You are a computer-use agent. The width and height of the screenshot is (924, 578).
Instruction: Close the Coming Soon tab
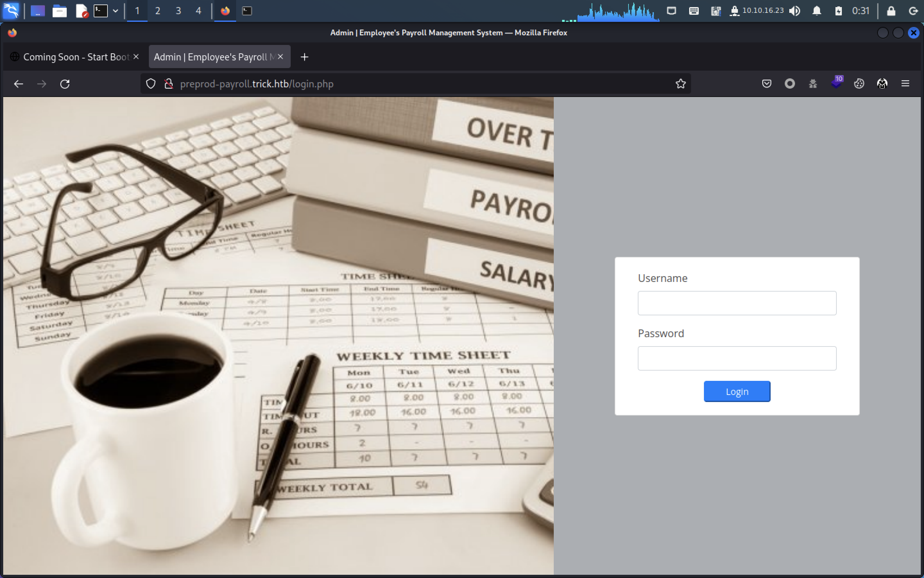(136, 57)
